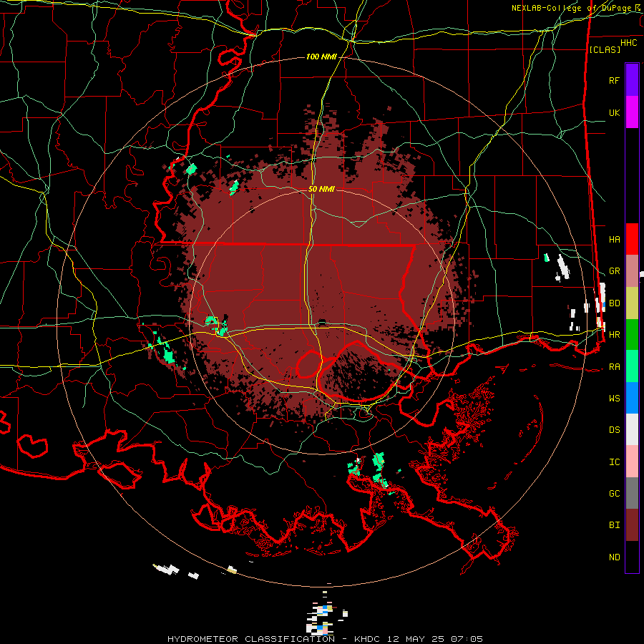Click the 'GR' legend label
Screen dimensions: 644x644
[614, 271]
